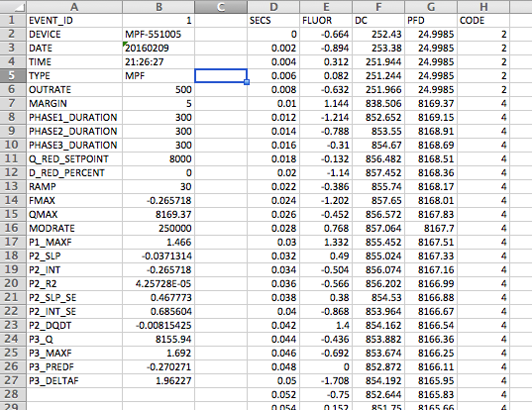Select column C header
Viewport: 532px width, 410px height.
pyautogui.click(x=221, y=7)
